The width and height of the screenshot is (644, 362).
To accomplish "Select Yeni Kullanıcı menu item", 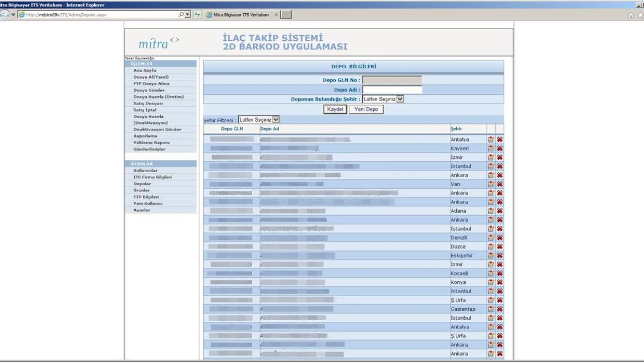I will click(x=148, y=203).
